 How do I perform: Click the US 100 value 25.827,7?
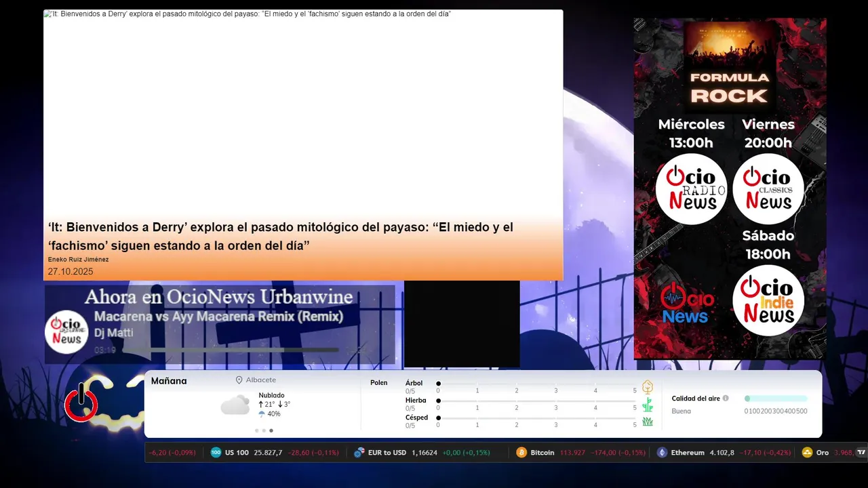click(x=268, y=453)
